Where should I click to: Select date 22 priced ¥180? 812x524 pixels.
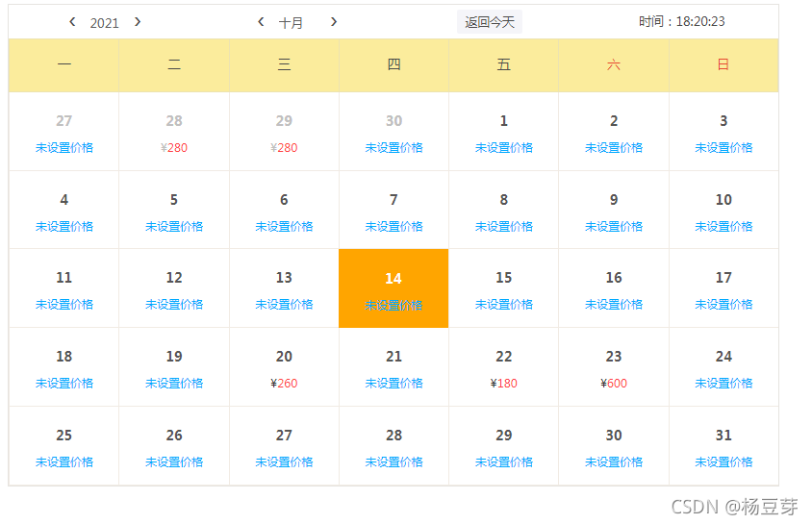[x=503, y=366]
